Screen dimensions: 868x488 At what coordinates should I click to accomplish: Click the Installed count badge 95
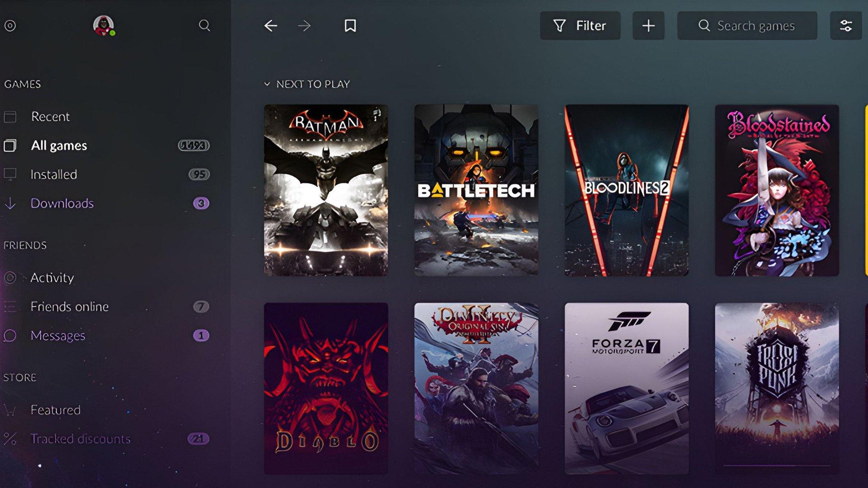click(x=199, y=174)
